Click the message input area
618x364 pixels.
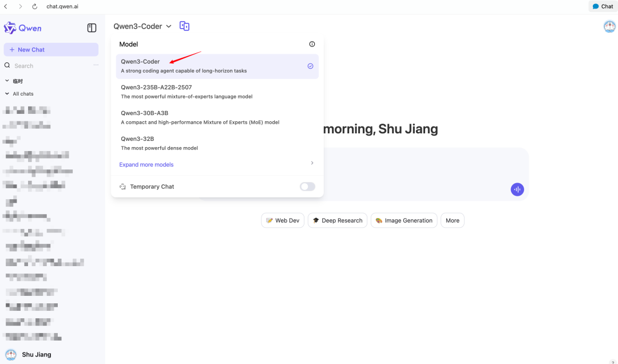pos(426,175)
